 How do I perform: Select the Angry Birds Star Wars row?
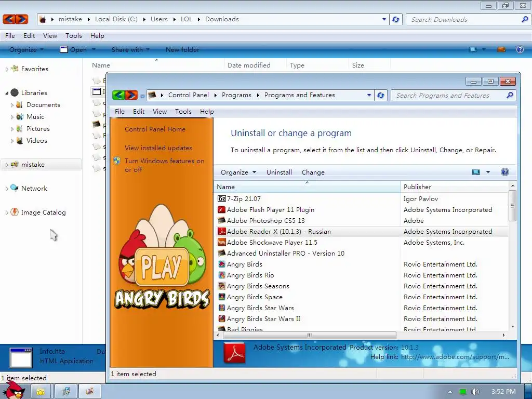(362, 308)
